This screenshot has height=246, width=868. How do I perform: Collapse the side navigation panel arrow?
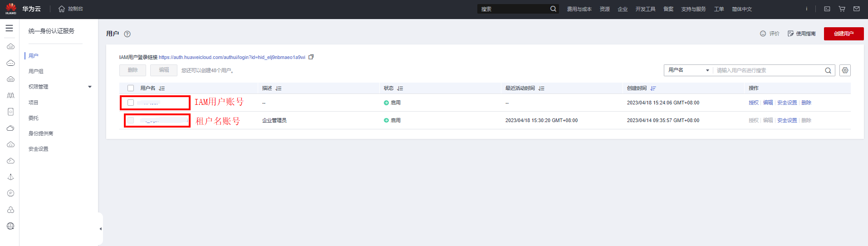[x=100, y=229]
